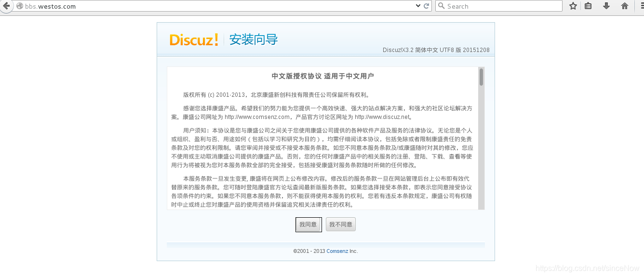Focus the Search input field
The width and height of the screenshot is (644, 277).
point(498,6)
